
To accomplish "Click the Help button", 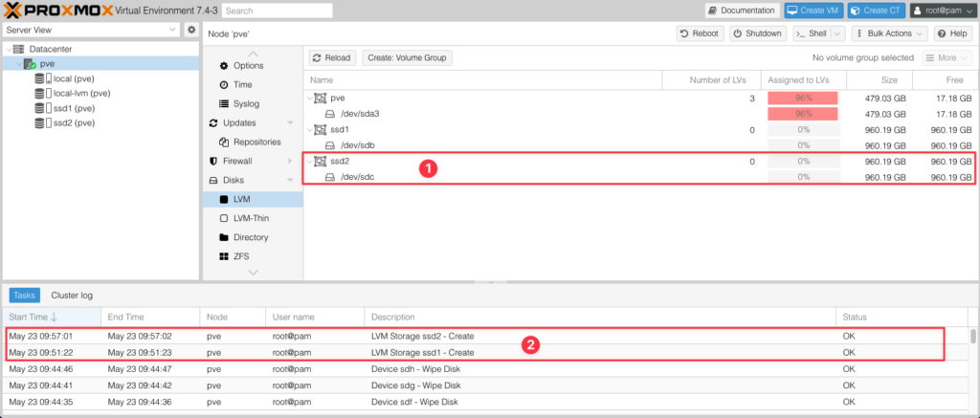I will coord(953,33).
